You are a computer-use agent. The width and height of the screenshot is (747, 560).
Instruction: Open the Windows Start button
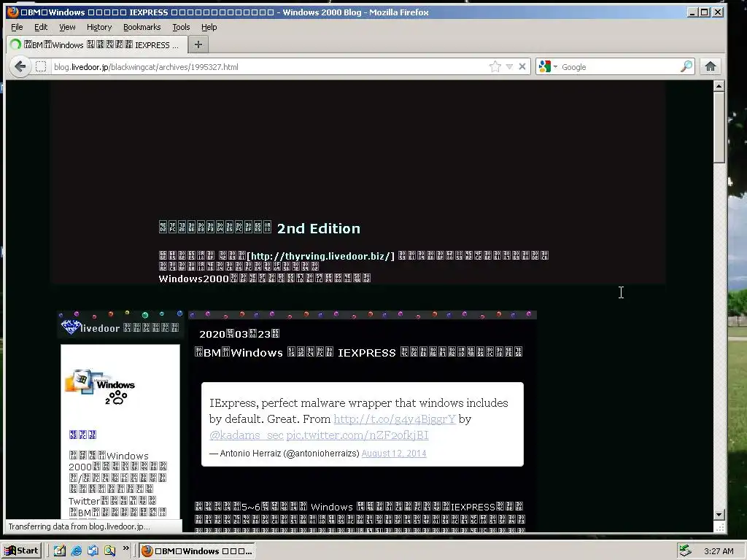pos(21,551)
